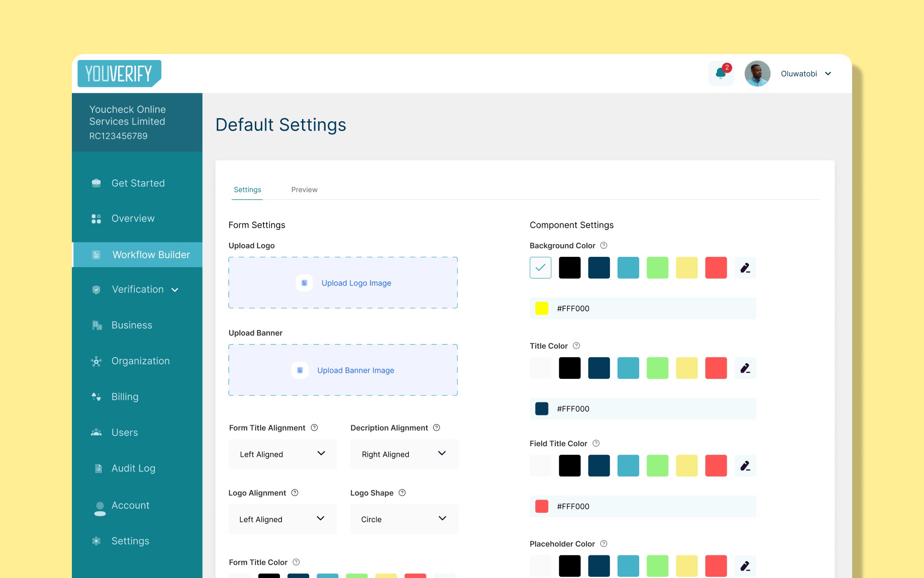
Task: Click the Title Color custom picker pen icon
Action: (x=745, y=368)
